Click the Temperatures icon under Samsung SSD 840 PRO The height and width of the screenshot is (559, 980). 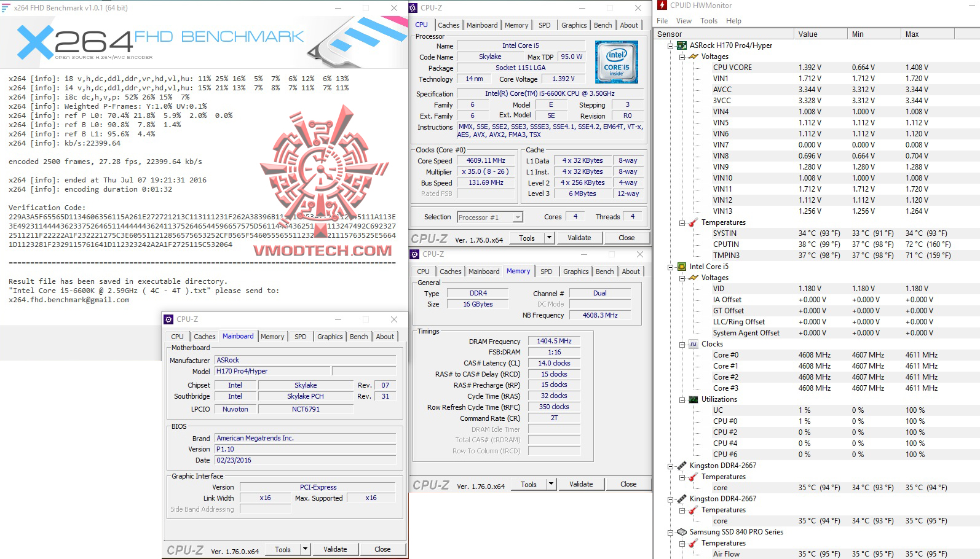coord(694,543)
